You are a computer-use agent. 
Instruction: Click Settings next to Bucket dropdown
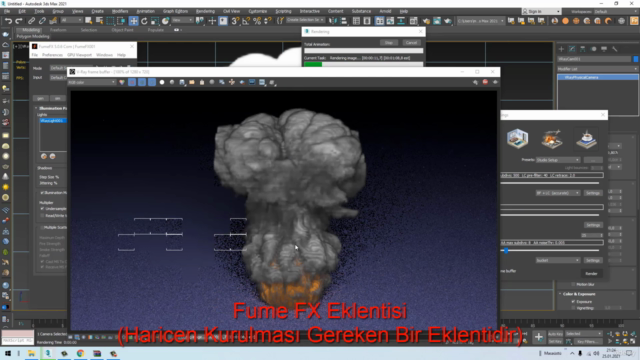(x=593, y=260)
